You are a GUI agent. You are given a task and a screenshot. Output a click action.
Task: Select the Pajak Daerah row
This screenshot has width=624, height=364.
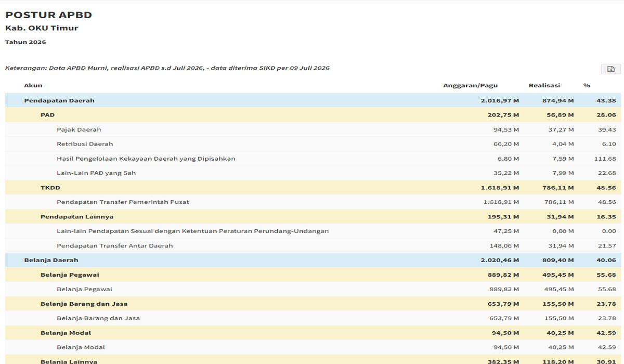[313, 129]
